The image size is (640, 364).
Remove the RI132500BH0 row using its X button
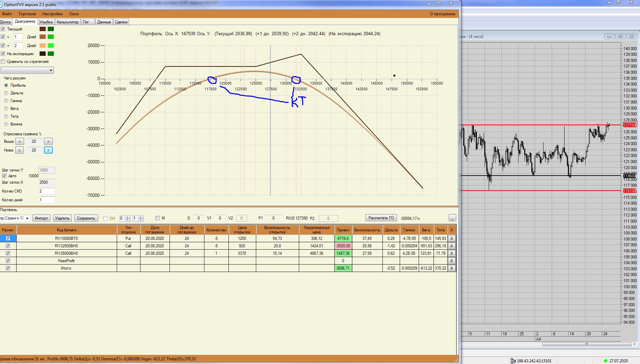point(451,246)
